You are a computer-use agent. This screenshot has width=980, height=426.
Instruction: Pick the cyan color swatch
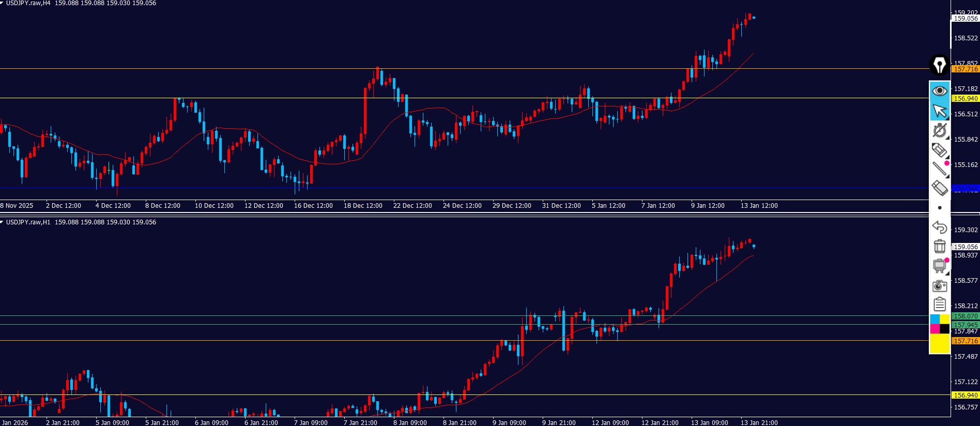coord(935,319)
